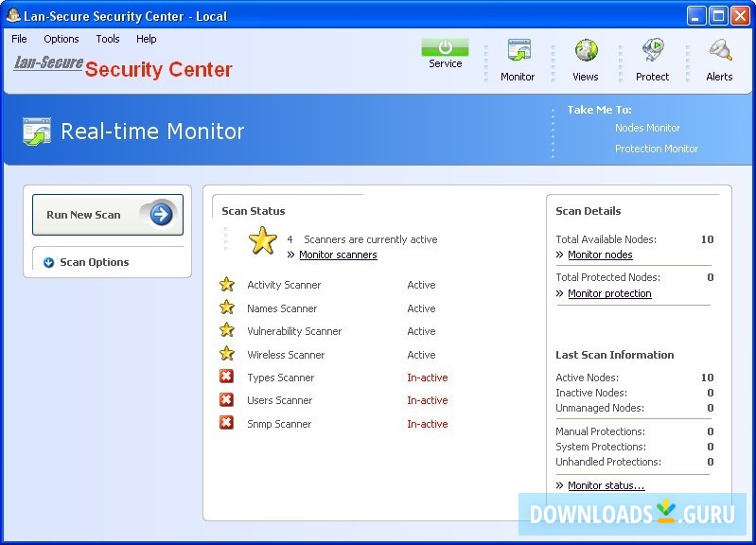The width and height of the screenshot is (756, 545).
Task: Open the Options menu
Action: coord(62,39)
